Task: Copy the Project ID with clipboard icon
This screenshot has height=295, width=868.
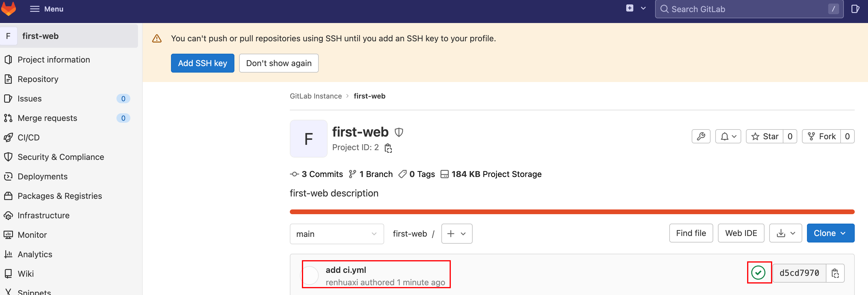Action: pyautogui.click(x=388, y=148)
